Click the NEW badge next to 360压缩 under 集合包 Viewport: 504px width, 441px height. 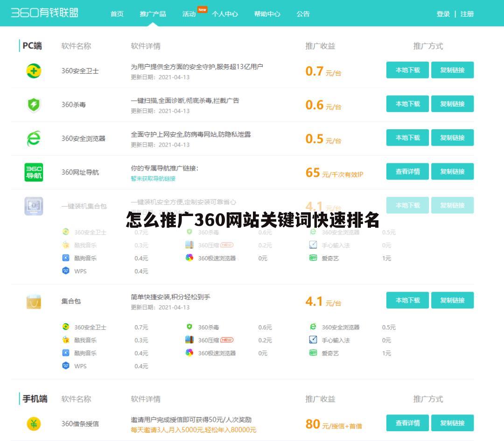coord(227,340)
